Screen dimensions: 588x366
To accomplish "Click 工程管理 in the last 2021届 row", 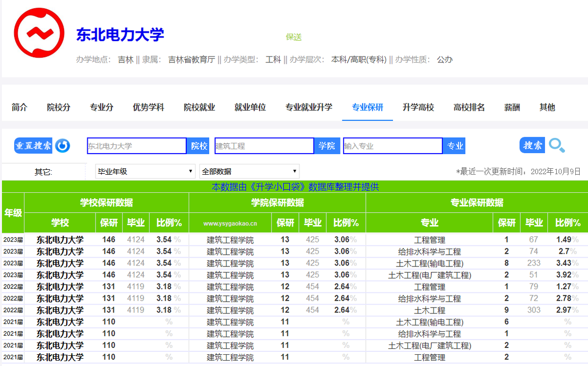I will 430,358.
